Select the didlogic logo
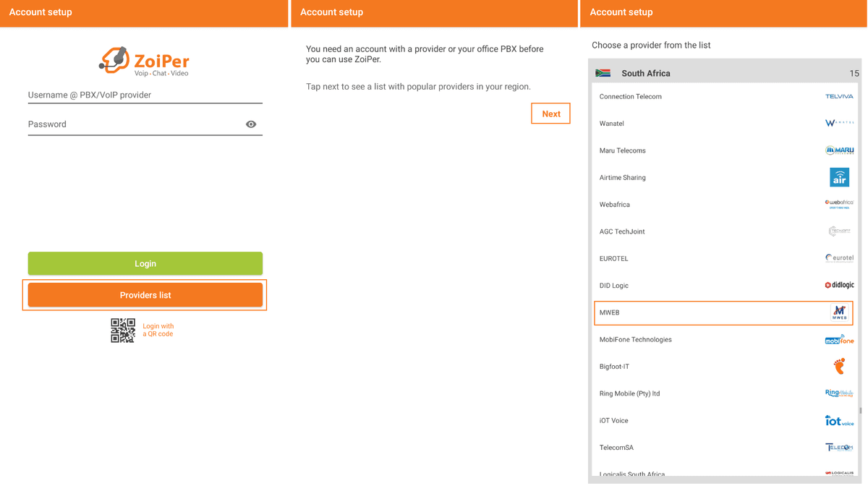This screenshot has width=868, height=499. tap(838, 284)
